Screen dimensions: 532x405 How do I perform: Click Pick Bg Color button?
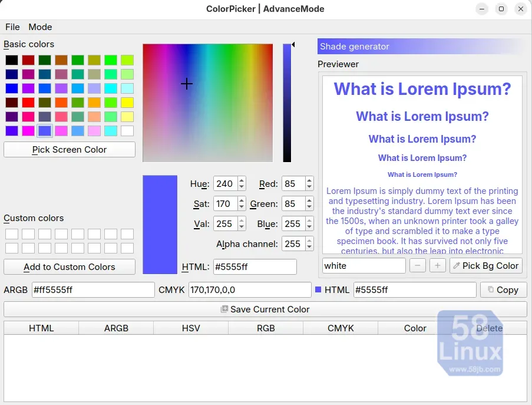pyautogui.click(x=486, y=265)
